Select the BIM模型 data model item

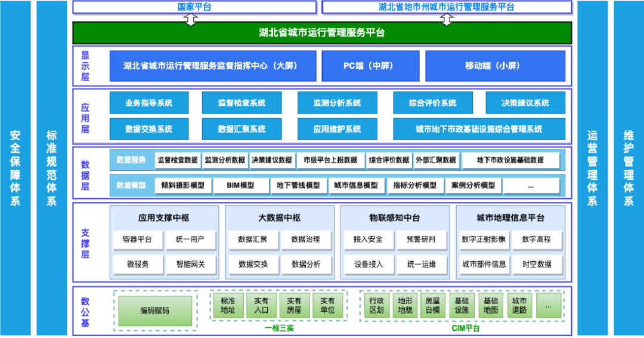[240, 186]
